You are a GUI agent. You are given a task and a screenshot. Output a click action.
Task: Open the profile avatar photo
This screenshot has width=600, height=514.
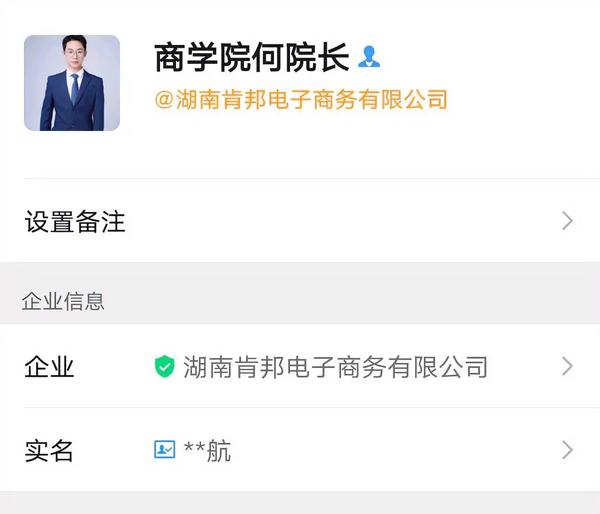[72, 83]
